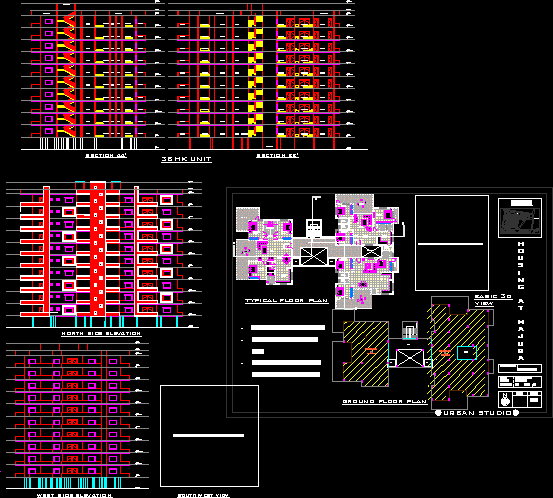Click the yellow staircase in Section BB'

point(256,76)
